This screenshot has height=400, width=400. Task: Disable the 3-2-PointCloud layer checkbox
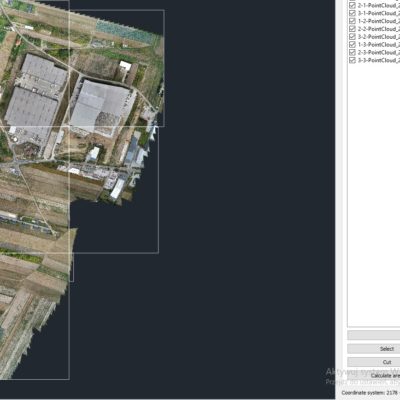(x=352, y=37)
